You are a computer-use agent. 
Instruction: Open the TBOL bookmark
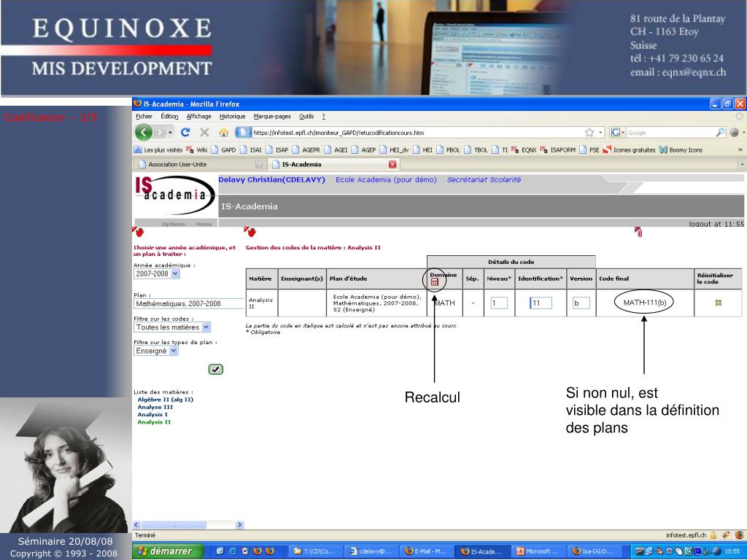(x=476, y=149)
